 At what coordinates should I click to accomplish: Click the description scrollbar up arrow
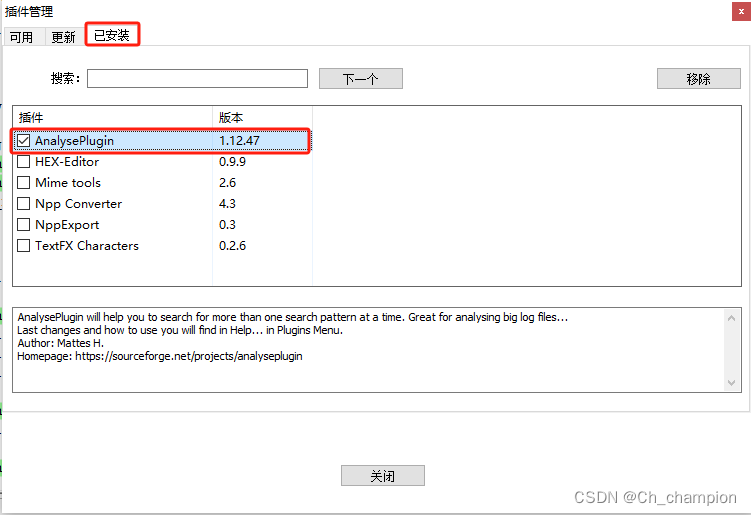(x=731, y=318)
